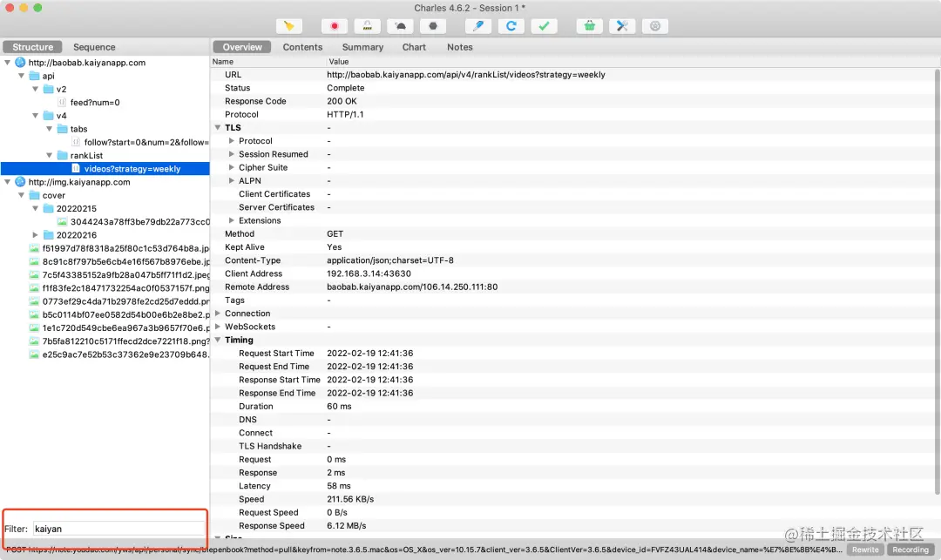Toggle the hexagon Breakpoints icon

433,26
